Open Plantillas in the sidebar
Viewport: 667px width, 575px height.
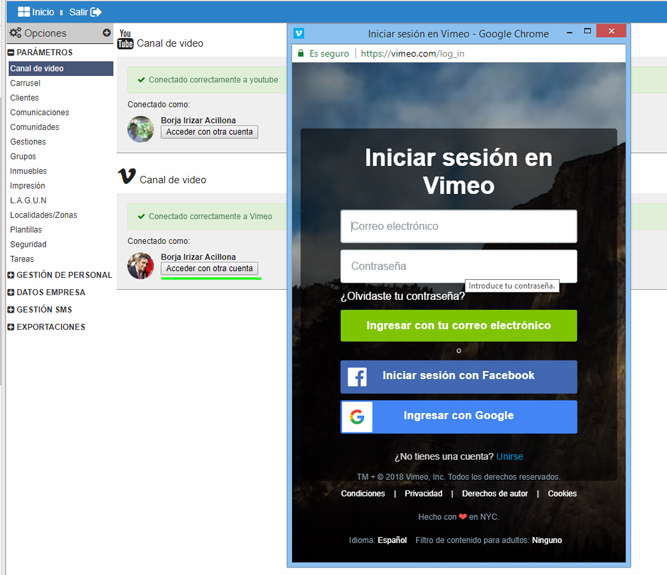pos(26,230)
